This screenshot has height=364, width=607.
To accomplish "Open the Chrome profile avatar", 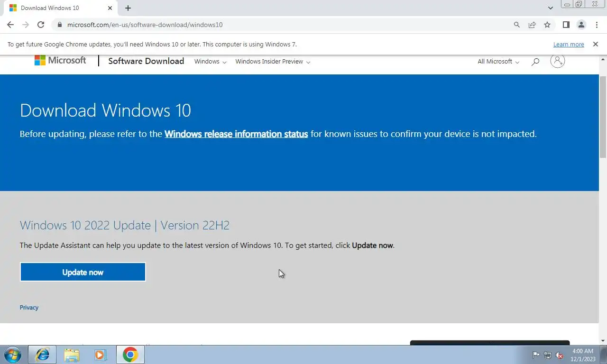I will click(x=581, y=25).
